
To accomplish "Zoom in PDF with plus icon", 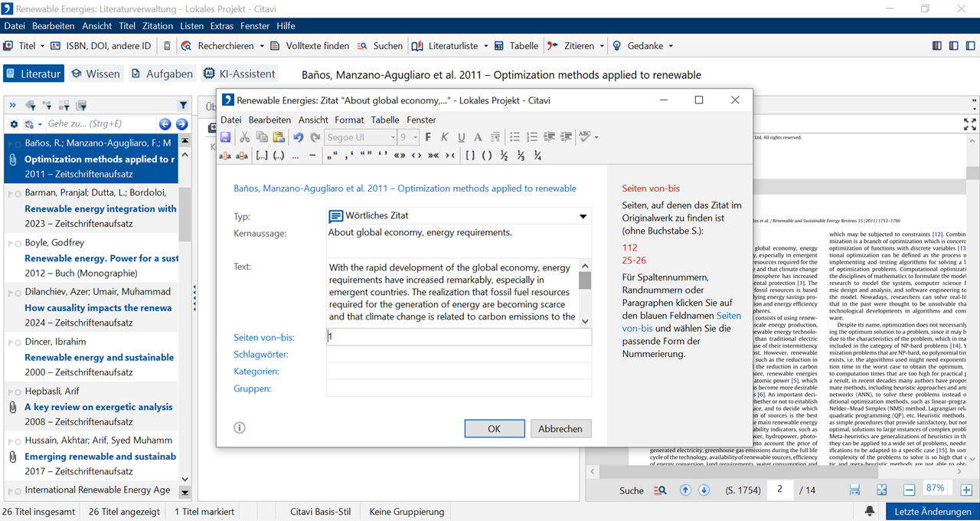I will (x=966, y=490).
